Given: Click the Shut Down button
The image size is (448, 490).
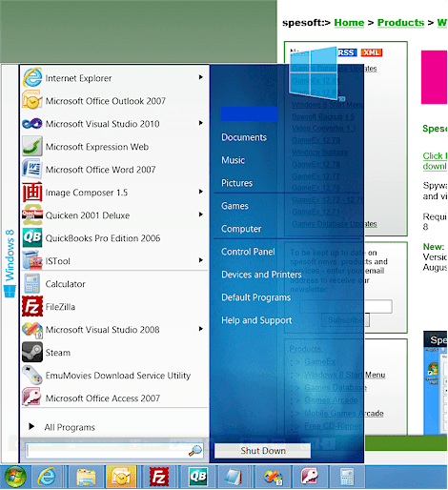Looking at the screenshot, I should pyautogui.click(x=263, y=451).
